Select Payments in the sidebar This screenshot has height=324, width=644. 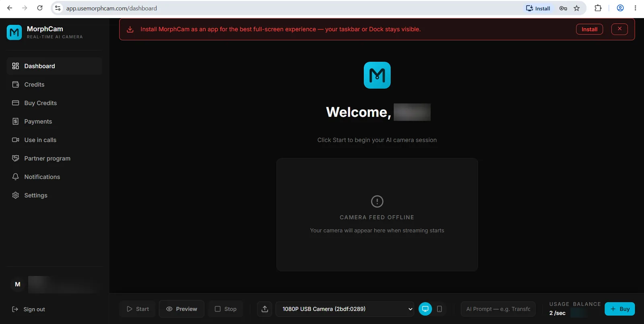(x=54, y=122)
